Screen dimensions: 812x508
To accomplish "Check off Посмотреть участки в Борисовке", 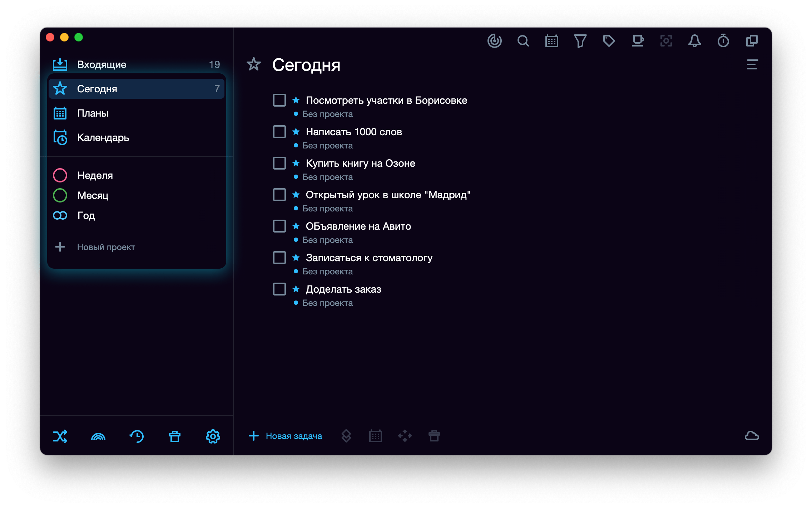I will pos(279,100).
